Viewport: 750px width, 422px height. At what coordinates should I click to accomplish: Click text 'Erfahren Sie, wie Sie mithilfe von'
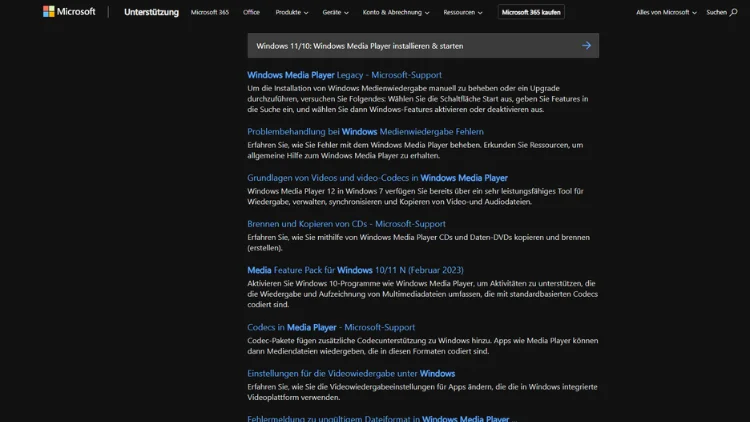coord(419,243)
